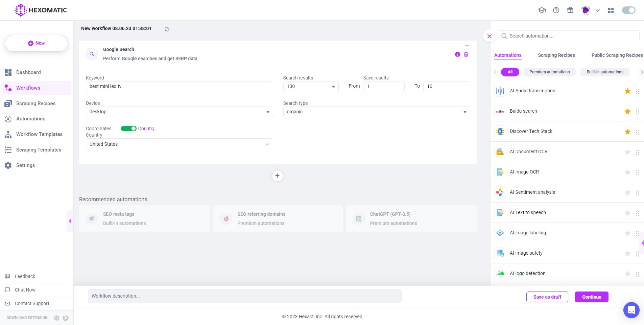The image size is (644, 325).
Task: Toggle the dark mode switch
Action: [x=628, y=10]
